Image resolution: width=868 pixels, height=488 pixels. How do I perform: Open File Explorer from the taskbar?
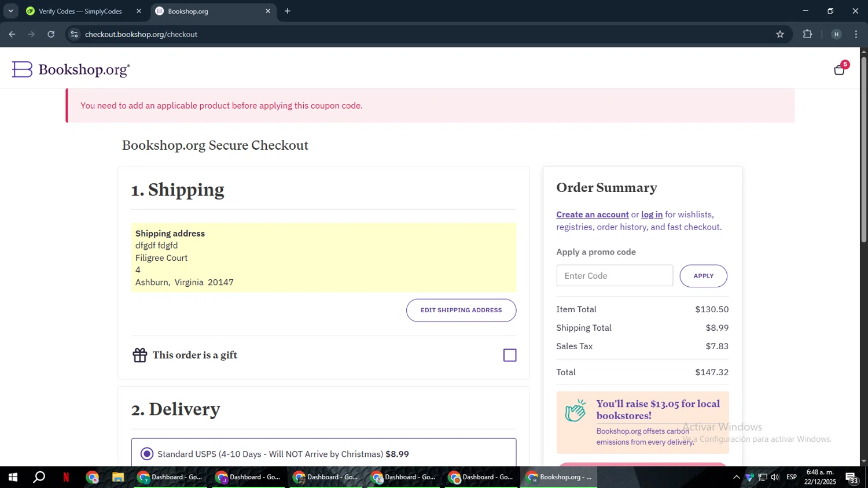tap(118, 477)
